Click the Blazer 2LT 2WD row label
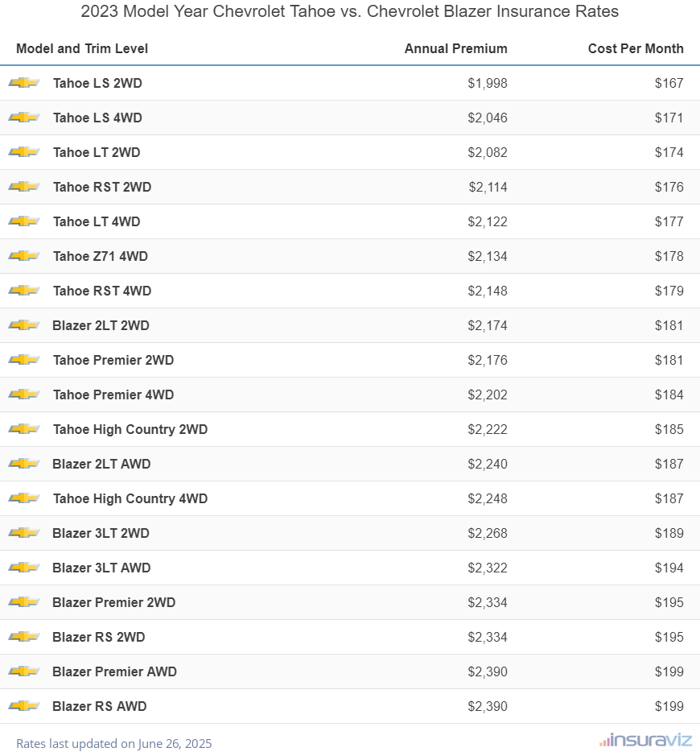This screenshot has height=756, width=700. pos(101,325)
